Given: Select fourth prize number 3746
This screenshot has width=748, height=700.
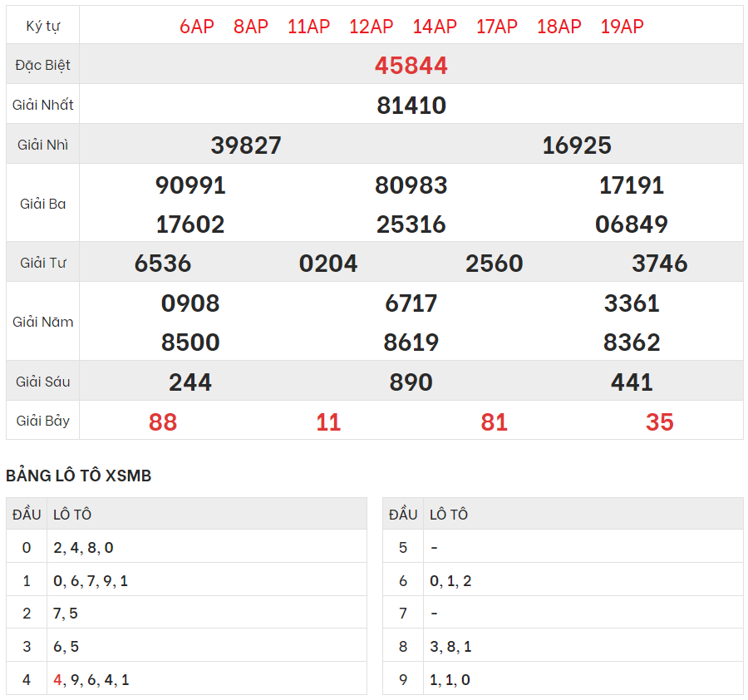Looking at the screenshot, I should click(660, 264).
